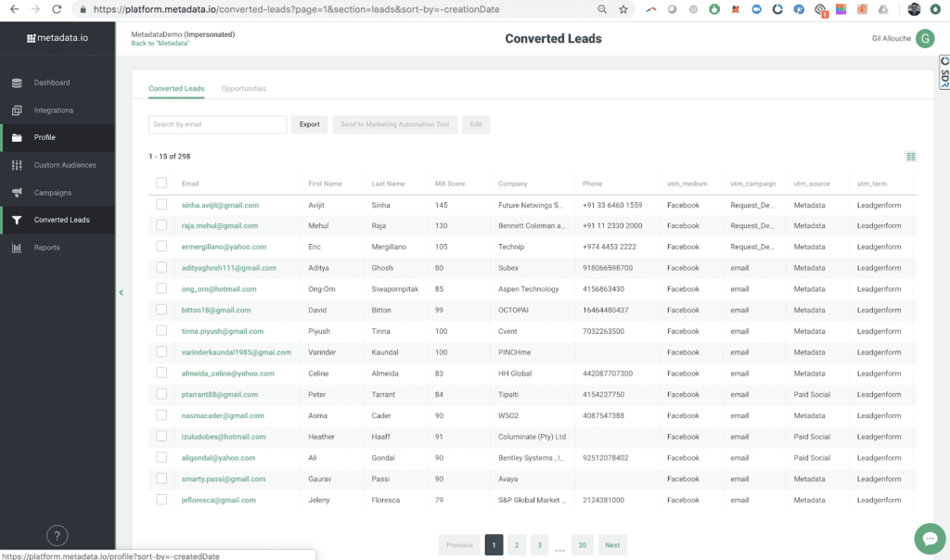
Task: Open the help question mark icon
Action: point(57,536)
